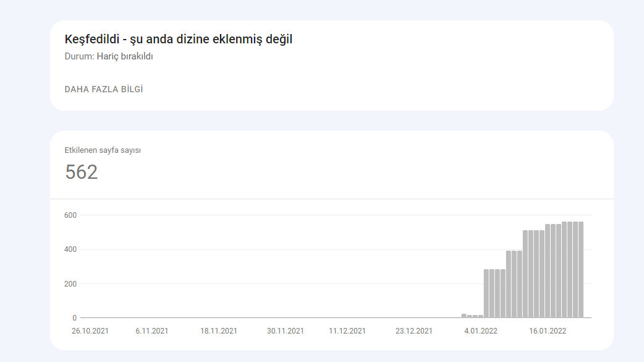The height and width of the screenshot is (362, 644).
Task: Click the 200 y-axis label
Action: pyautogui.click(x=70, y=284)
